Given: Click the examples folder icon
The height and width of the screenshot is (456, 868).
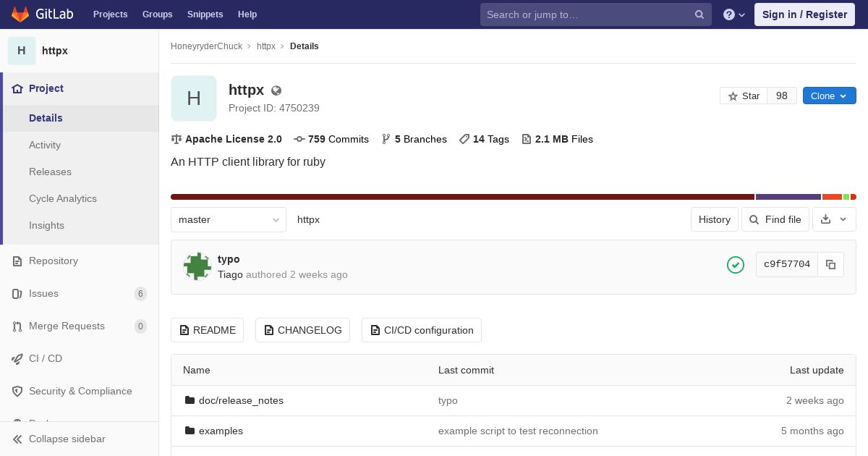Looking at the screenshot, I should point(190,431).
